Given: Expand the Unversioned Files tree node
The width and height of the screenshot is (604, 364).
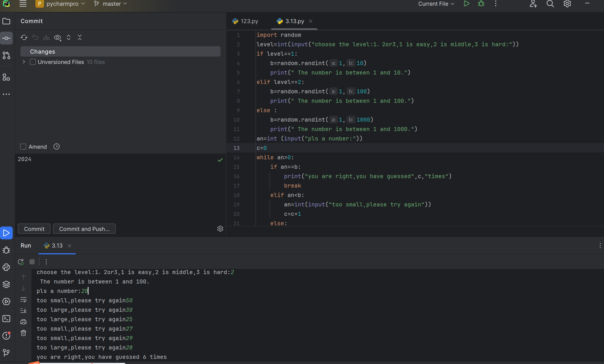Looking at the screenshot, I should [24, 62].
